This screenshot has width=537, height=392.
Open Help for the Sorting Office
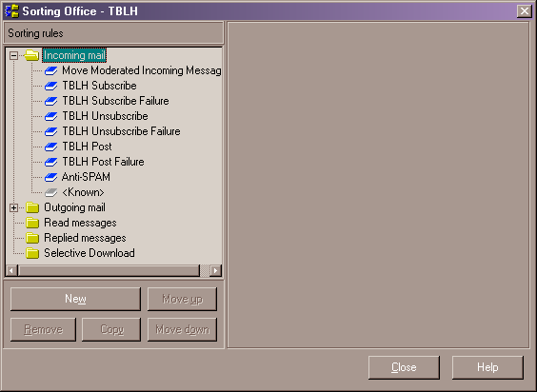pos(487,367)
